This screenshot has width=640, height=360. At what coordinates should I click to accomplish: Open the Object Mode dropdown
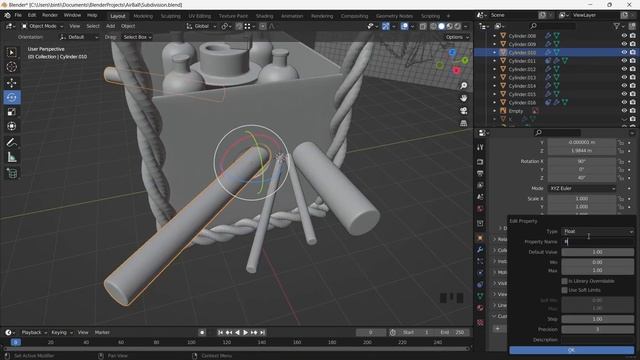(x=42, y=26)
